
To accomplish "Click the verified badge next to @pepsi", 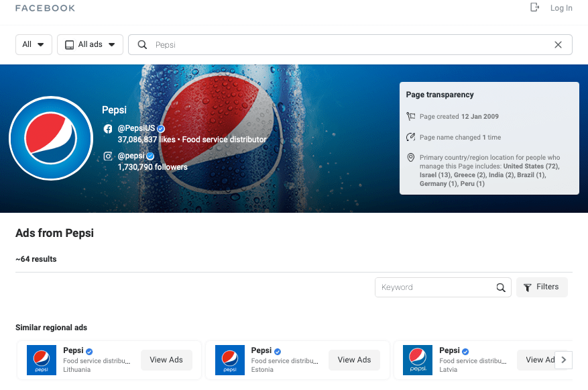I will point(150,156).
